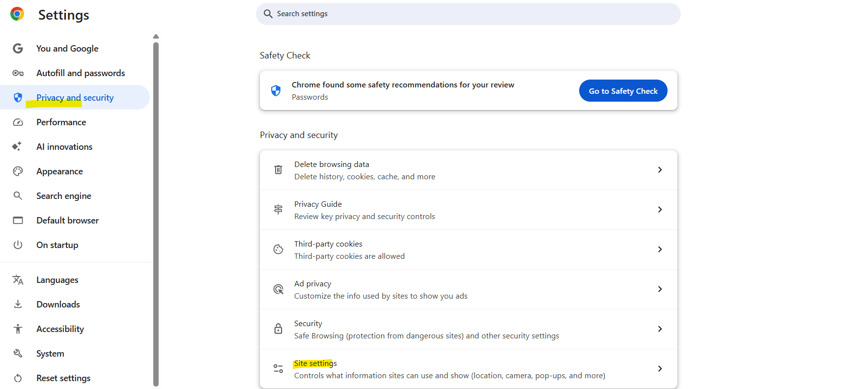Open Delete browsing data row title
868x389 pixels.
[332, 164]
